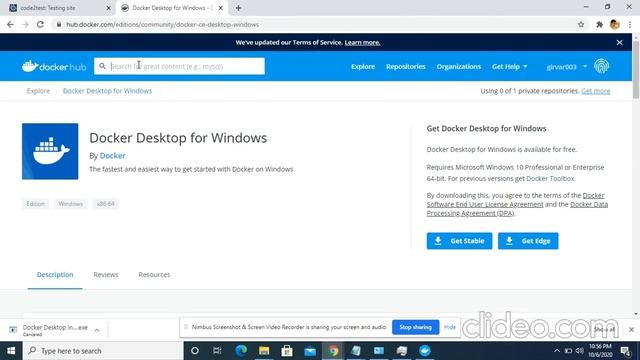Go back with browser back arrow
Screen dimensions: 640x360
click(10, 24)
